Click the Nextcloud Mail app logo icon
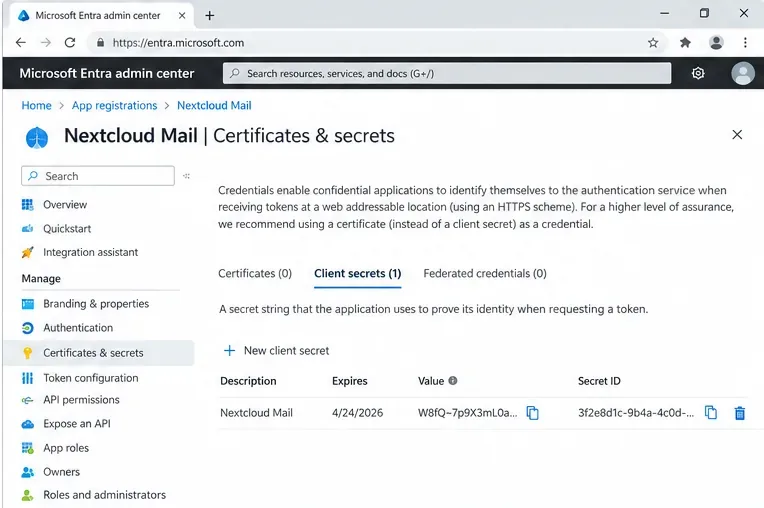Viewport: 764px width, 508px height. pos(37,138)
